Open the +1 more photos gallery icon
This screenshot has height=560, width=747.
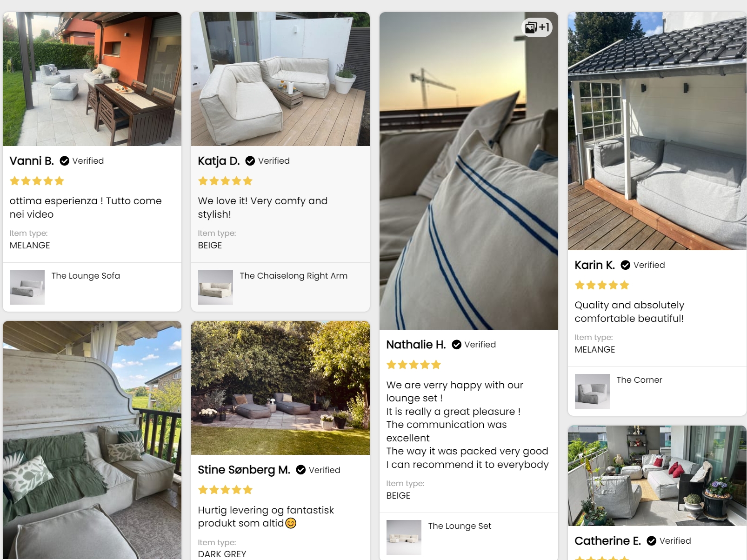(537, 27)
